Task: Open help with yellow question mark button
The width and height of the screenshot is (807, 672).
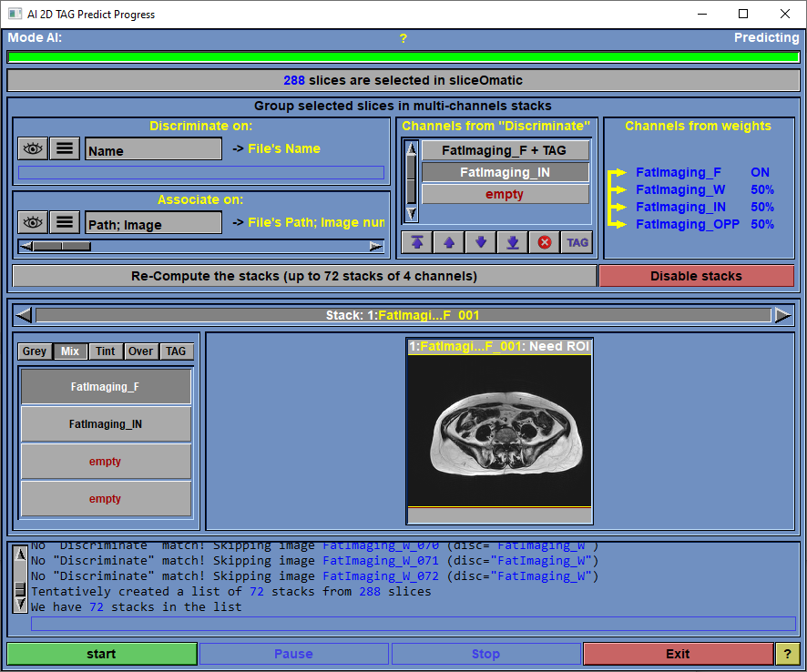Action: coord(788,654)
